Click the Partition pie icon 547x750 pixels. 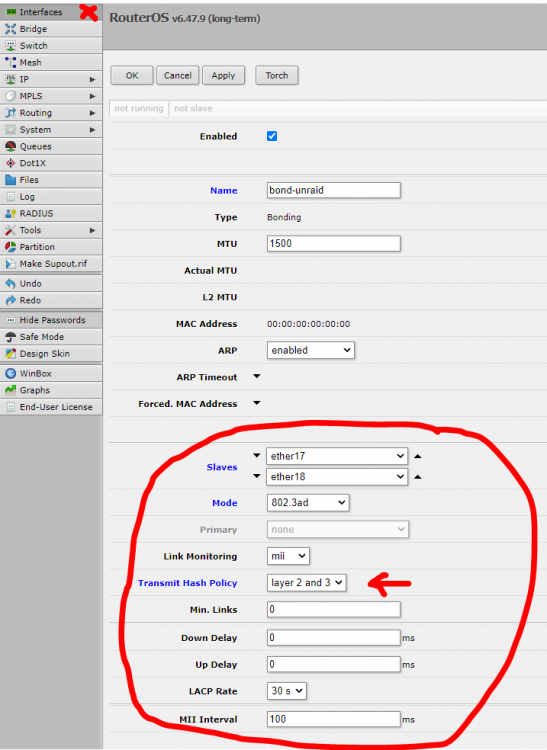[x=11, y=247]
